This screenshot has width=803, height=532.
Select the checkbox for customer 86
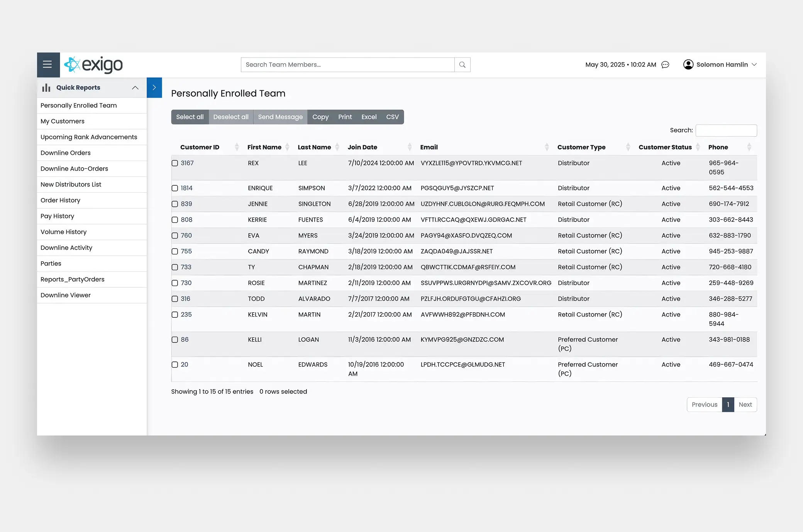tap(175, 340)
